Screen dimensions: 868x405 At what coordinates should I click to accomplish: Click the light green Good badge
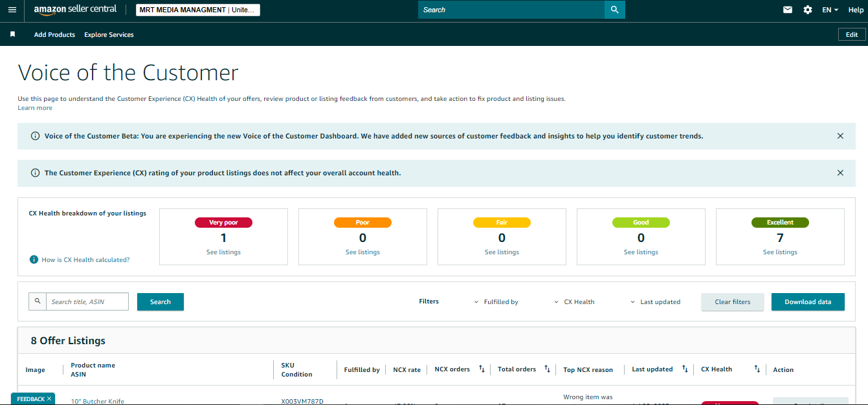[x=641, y=223]
